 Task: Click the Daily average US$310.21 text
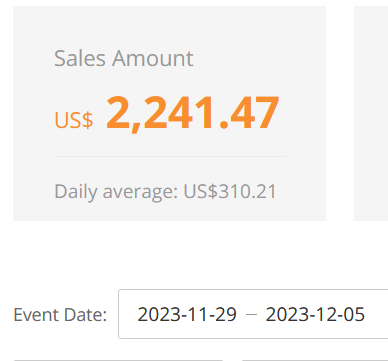(165, 191)
